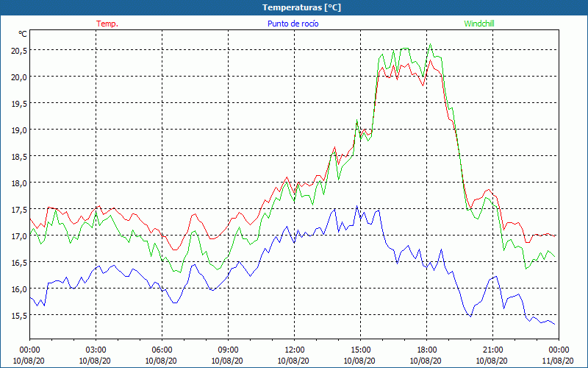Viewport: 588px width, 368px height.
Task: Click the blue dew point peak just before 15:00
Action: 356,206
